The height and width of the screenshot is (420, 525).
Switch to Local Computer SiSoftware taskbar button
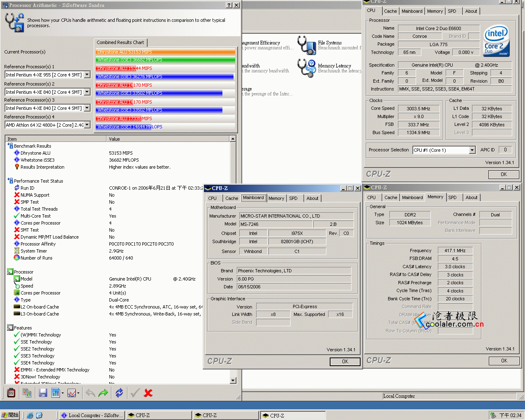92,415
